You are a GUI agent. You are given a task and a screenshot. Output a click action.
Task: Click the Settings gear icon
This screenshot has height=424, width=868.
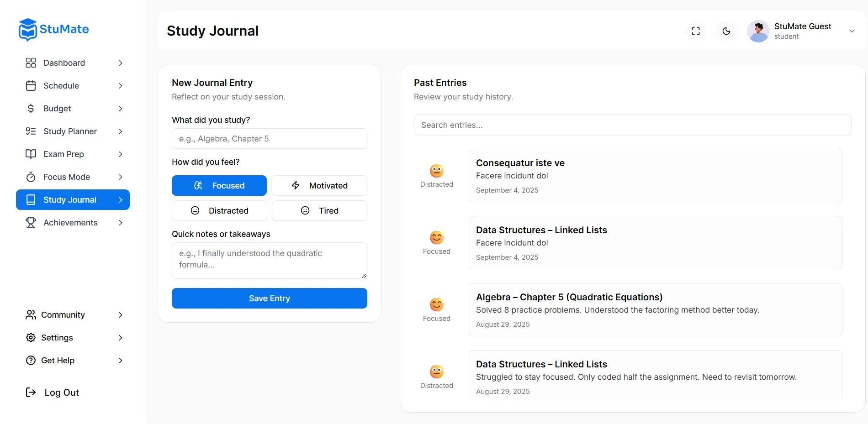click(x=31, y=338)
